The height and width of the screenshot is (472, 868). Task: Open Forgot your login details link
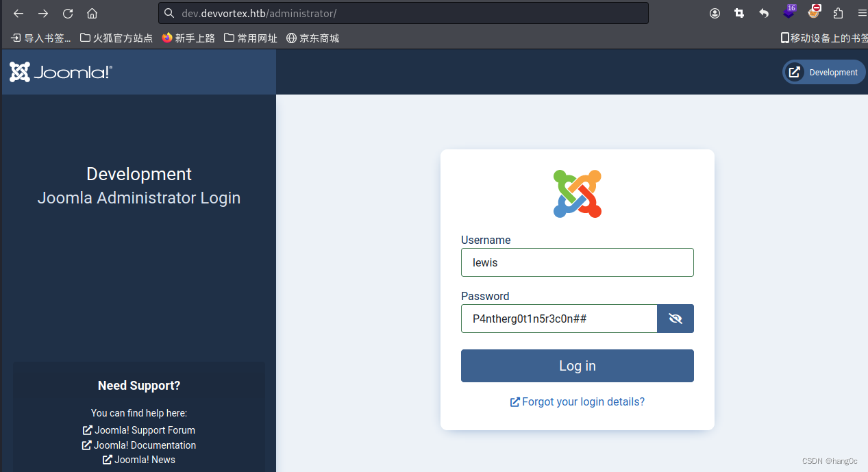pyautogui.click(x=578, y=401)
